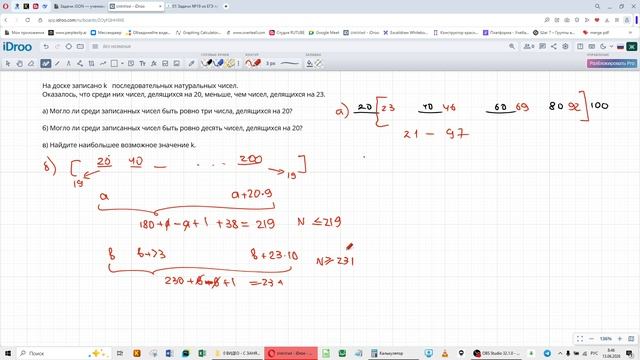This screenshot has width=640, height=360.
Task: Click the 136% zoom level
Action: tap(606, 339)
